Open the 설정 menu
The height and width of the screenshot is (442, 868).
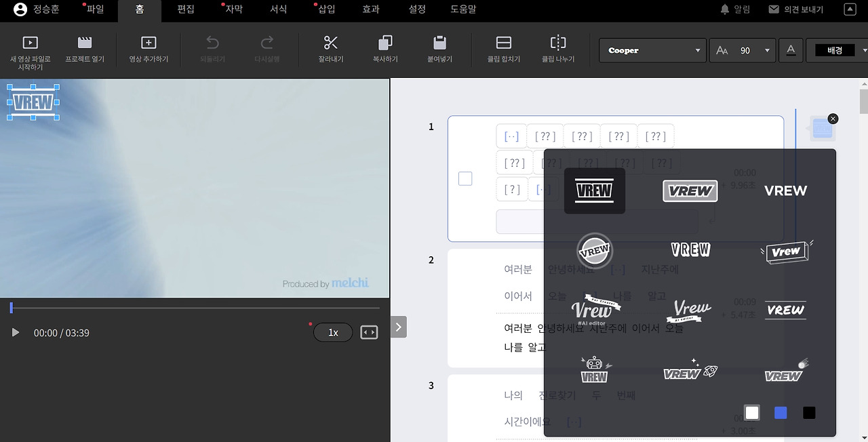pos(417,9)
